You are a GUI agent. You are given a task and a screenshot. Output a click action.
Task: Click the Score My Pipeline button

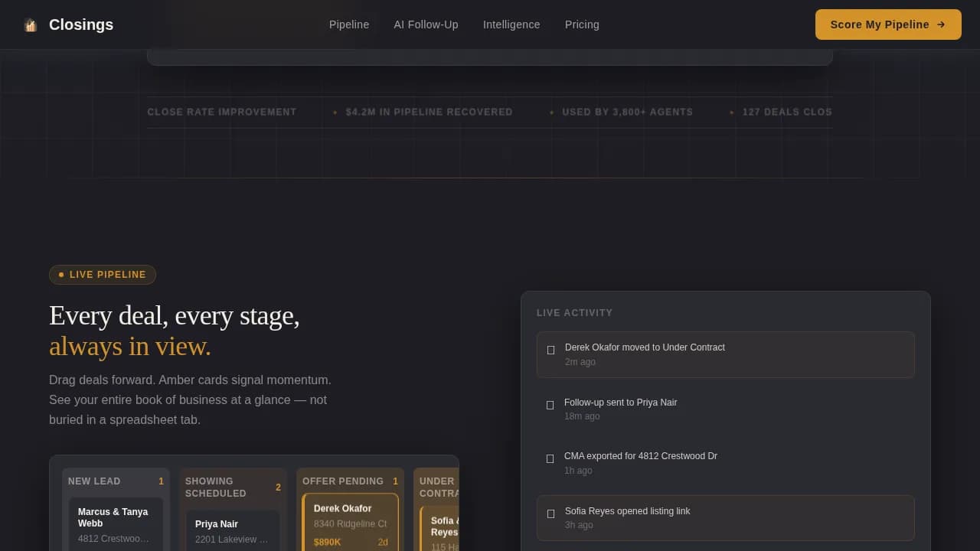[x=888, y=24]
